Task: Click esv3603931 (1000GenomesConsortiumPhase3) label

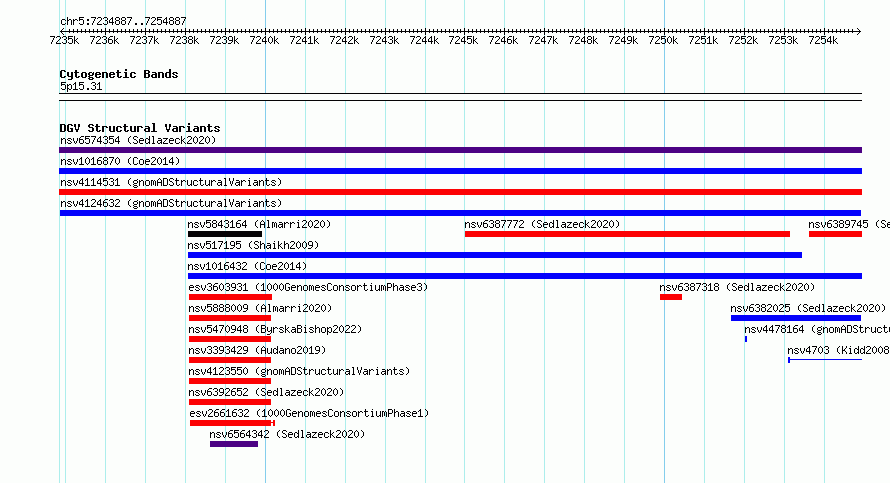Action: pyautogui.click(x=308, y=287)
